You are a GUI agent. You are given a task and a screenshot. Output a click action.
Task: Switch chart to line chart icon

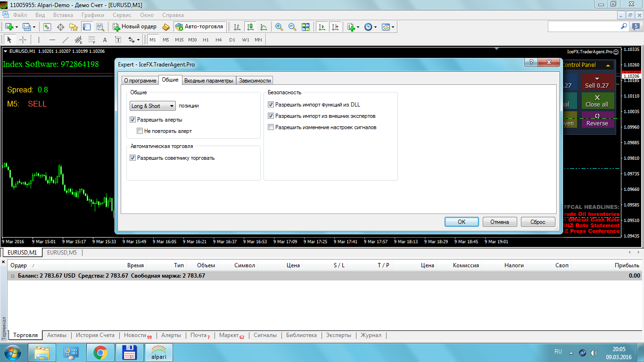coord(264,27)
